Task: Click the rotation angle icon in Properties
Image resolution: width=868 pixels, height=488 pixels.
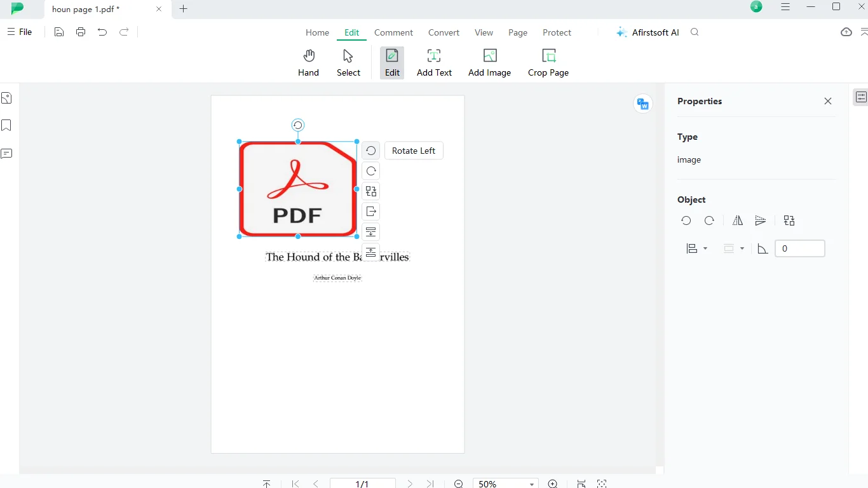Action: coord(763,248)
